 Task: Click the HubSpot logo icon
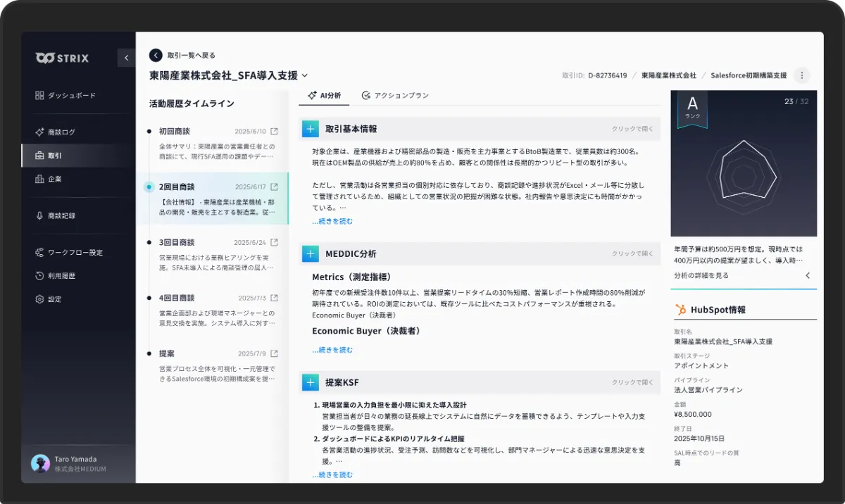click(x=680, y=310)
